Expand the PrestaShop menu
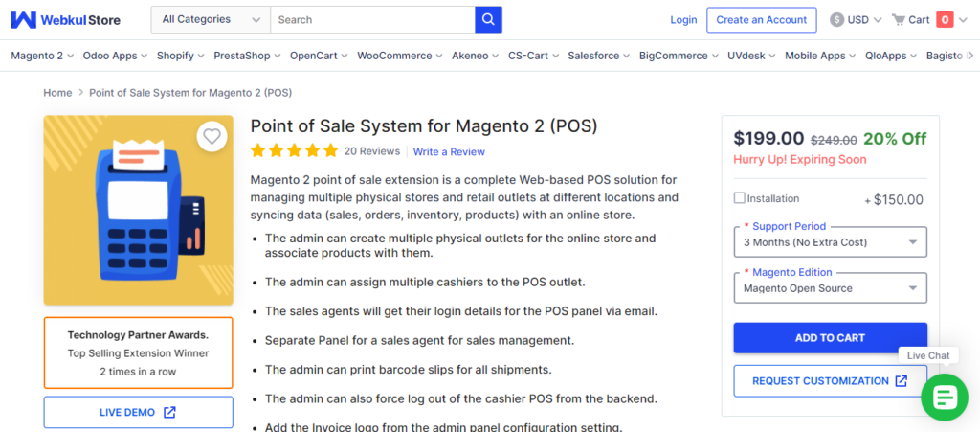This screenshot has width=980, height=432. [247, 56]
